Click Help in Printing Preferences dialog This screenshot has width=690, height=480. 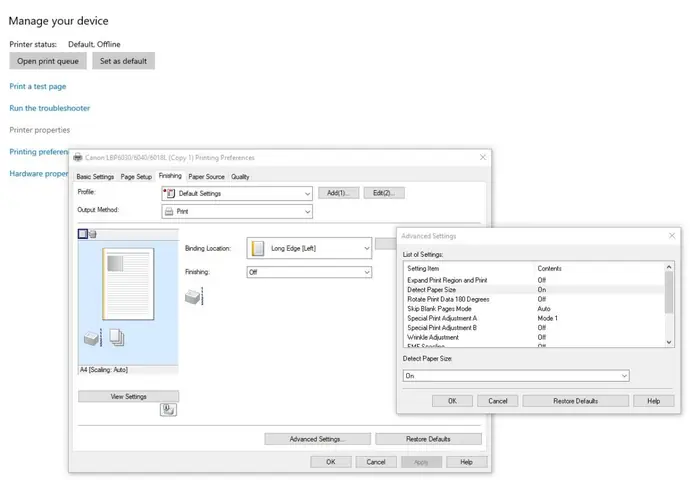466,462
